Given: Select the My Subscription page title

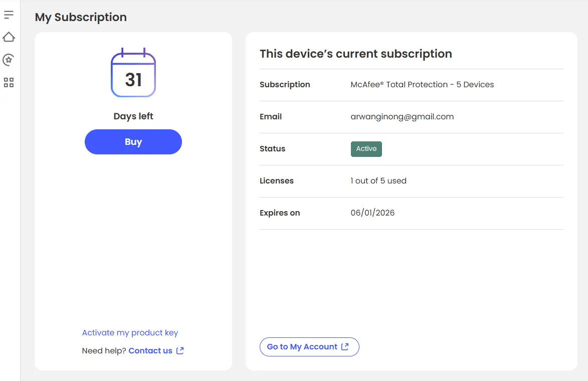Looking at the screenshot, I should point(81,17).
